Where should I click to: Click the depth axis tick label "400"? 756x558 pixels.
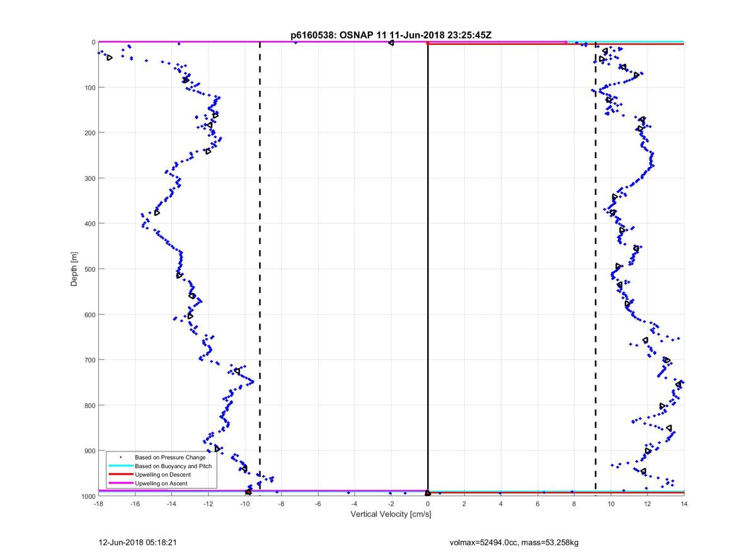89,224
